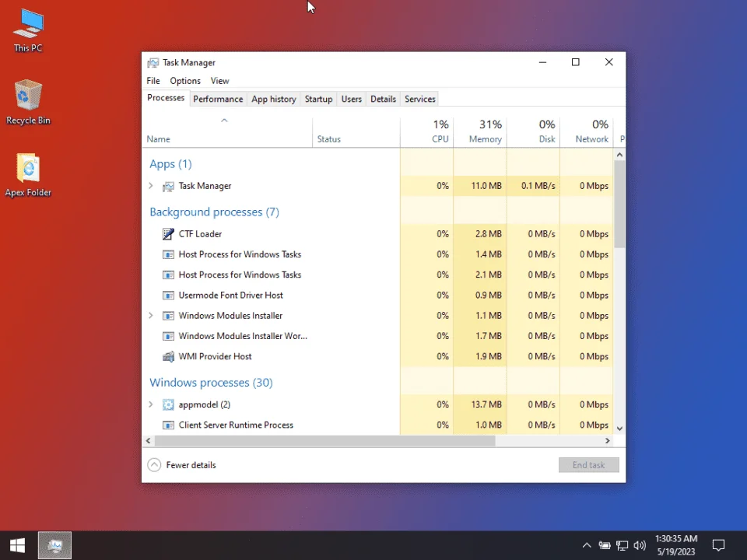Sort by the Name column header

click(227, 132)
